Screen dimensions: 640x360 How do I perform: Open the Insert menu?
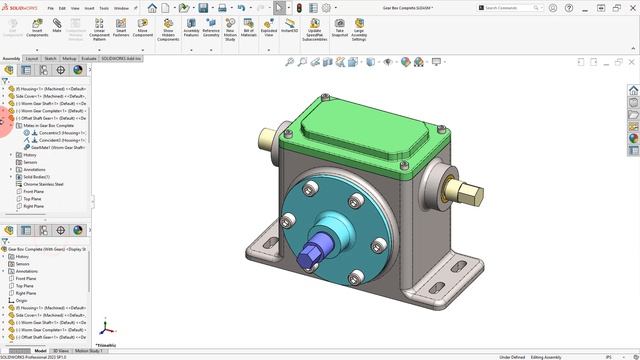coord(89,8)
